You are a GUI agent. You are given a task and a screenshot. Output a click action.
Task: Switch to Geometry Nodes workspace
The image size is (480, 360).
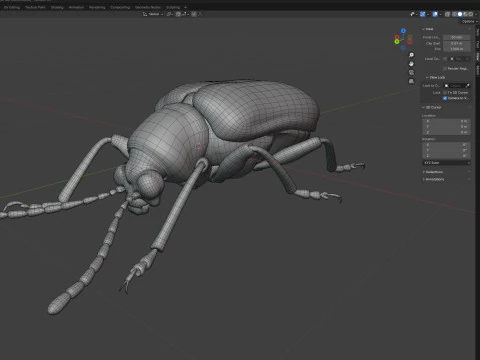[148, 7]
